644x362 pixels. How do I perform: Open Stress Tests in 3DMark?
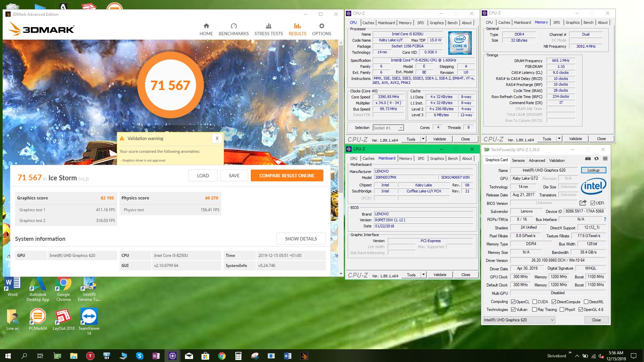pyautogui.click(x=269, y=30)
